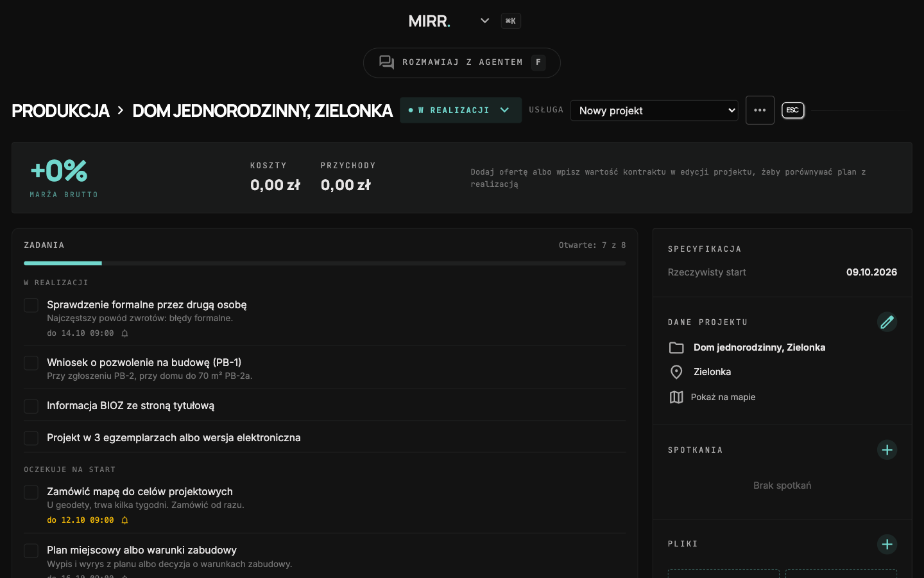Click the Brak spotkań placeholder
924x578 pixels.
(782, 486)
